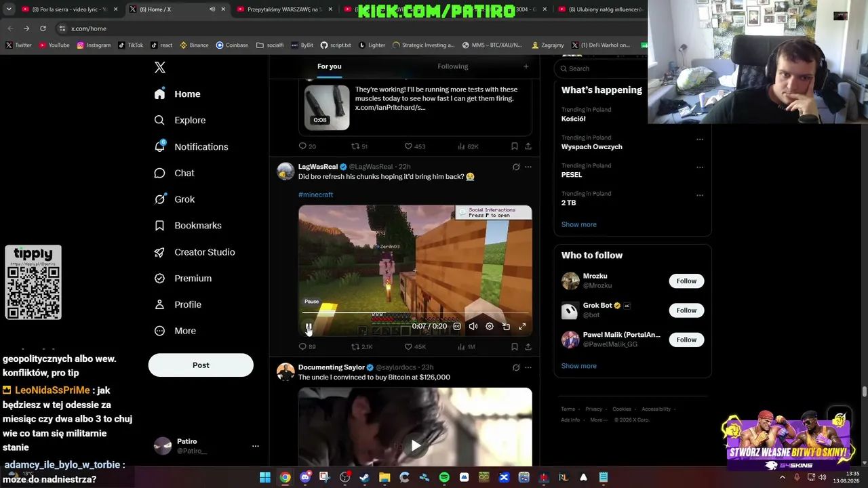The height and width of the screenshot is (488, 868).
Task: Click the More circle icon in sidebar
Action: tap(159, 331)
